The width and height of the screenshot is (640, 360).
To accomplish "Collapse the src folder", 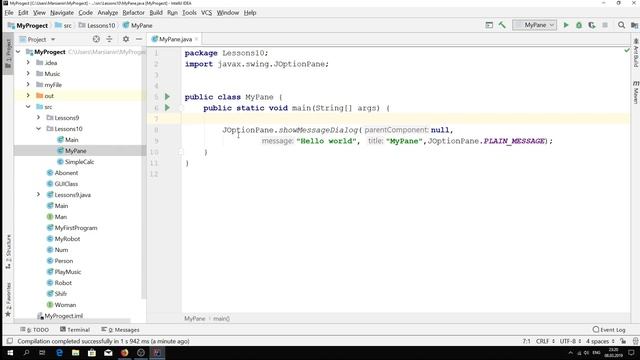I will (28, 107).
